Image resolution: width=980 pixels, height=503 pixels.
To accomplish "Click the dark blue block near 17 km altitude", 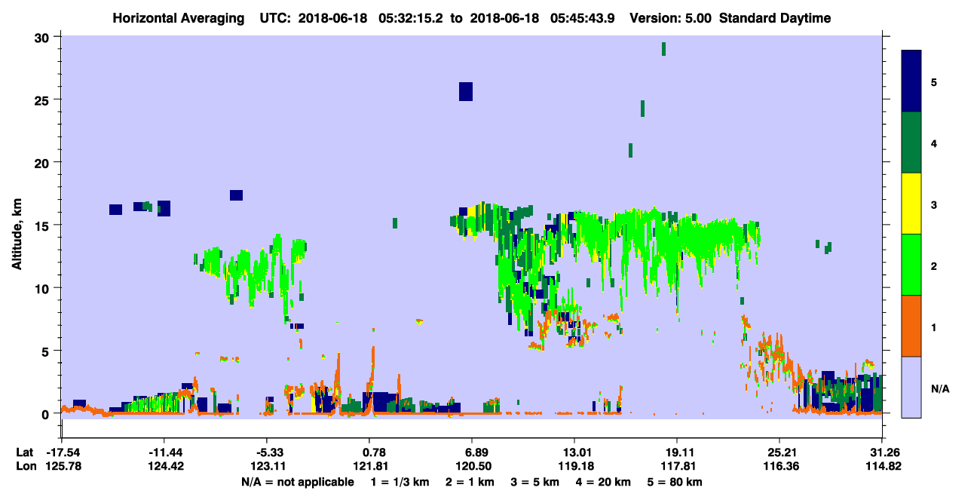I will tap(236, 195).
